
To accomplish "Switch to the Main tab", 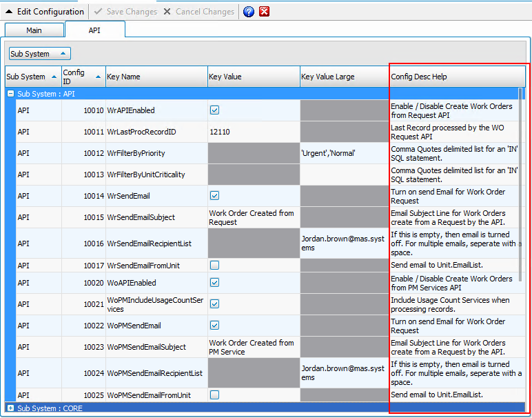I will click(34, 30).
